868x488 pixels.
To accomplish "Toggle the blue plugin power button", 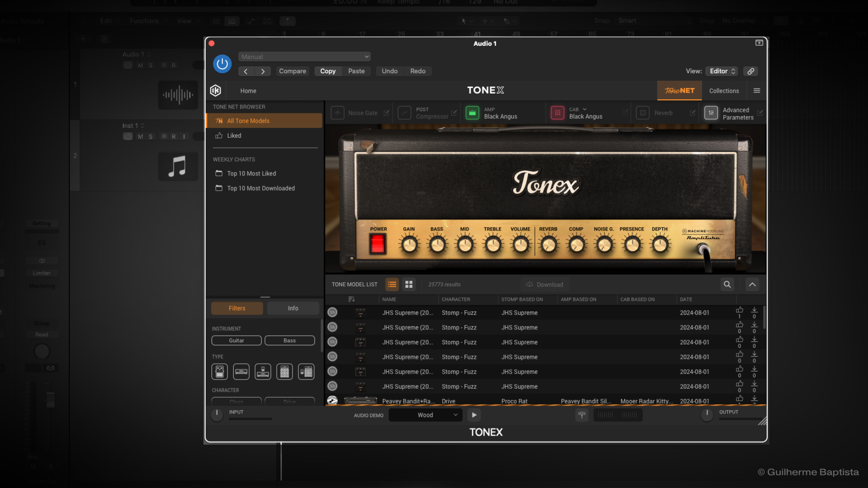I will point(222,64).
